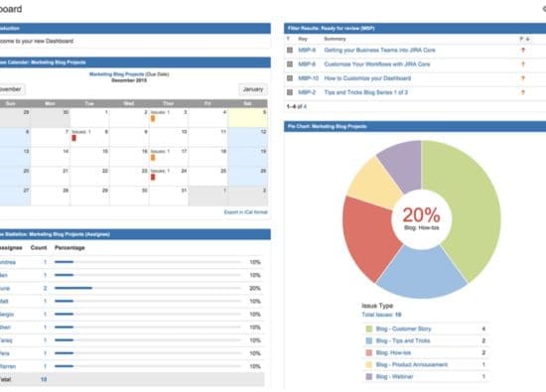Click the total count 10 in statistics
The height and width of the screenshot is (392, 546).
[x=44, y=379]
